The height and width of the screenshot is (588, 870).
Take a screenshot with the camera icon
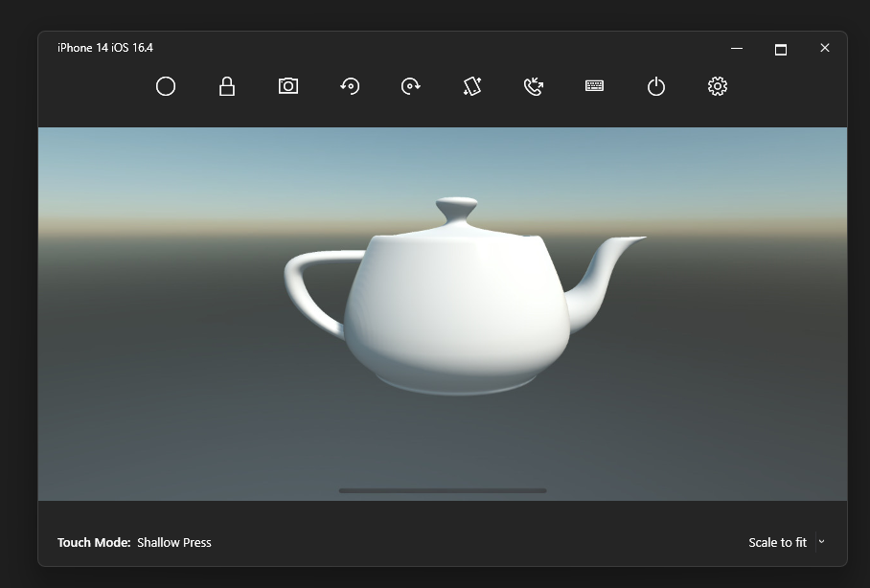288,87
